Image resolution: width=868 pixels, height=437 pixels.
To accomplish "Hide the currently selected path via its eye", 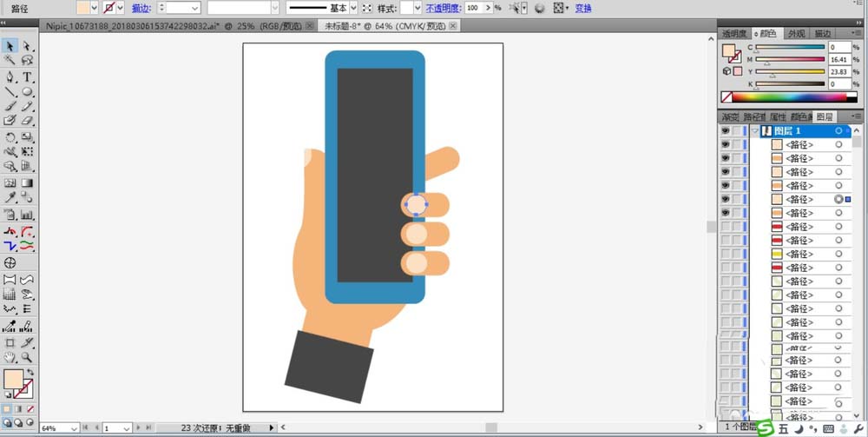I will point(725,199).
